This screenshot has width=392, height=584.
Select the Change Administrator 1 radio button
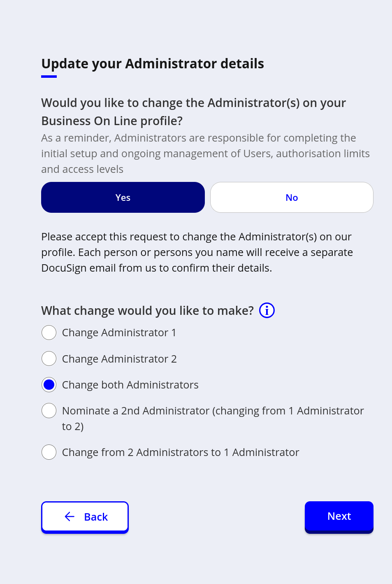tap(49, 333)
